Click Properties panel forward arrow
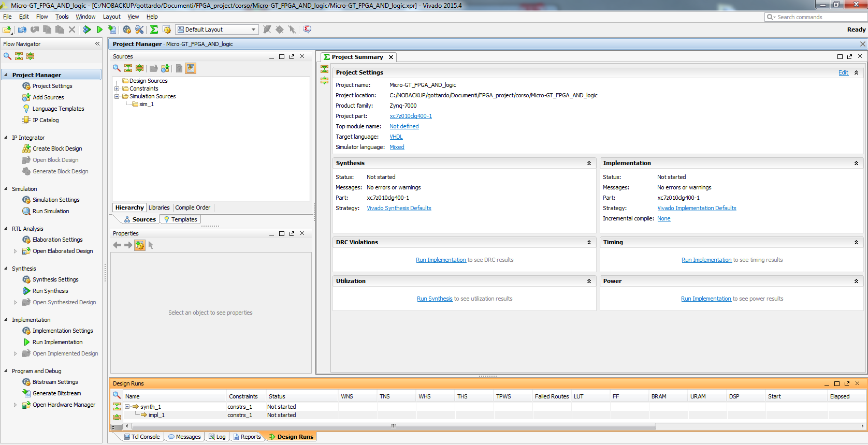Image resolution: width=868 pixels, height=445 pixels. [x=128, y=245]
